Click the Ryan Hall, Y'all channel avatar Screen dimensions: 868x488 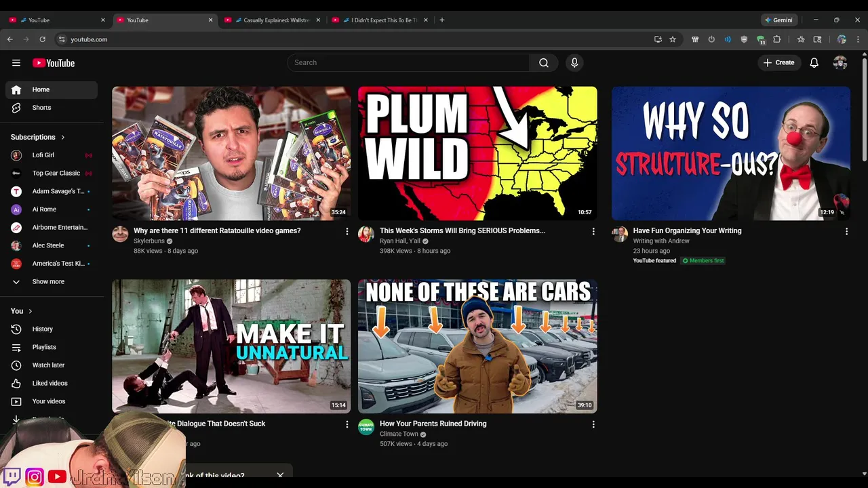tap(366, 235)
